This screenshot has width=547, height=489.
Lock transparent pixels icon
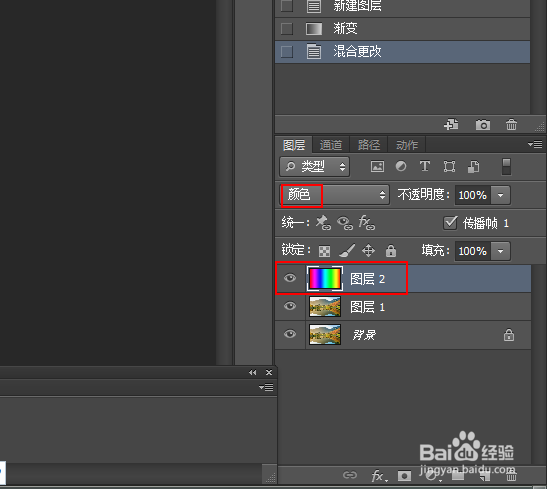(324, 251)
